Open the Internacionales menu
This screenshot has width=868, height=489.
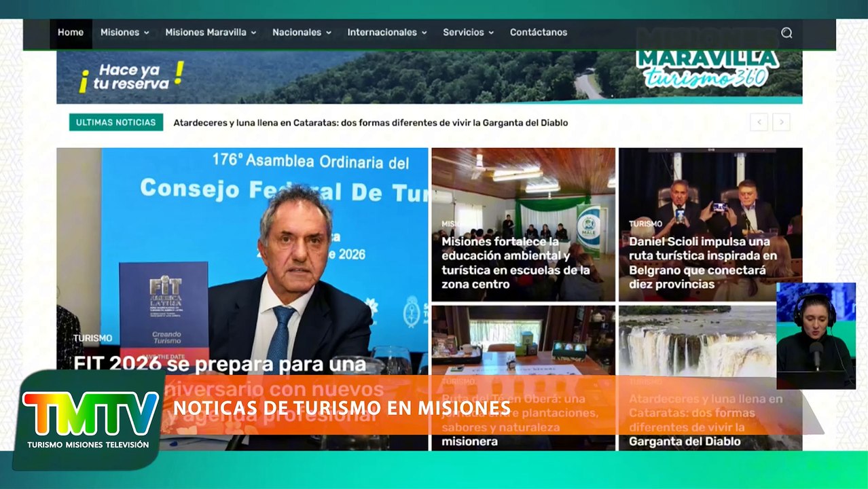click(x=387, y=33)
